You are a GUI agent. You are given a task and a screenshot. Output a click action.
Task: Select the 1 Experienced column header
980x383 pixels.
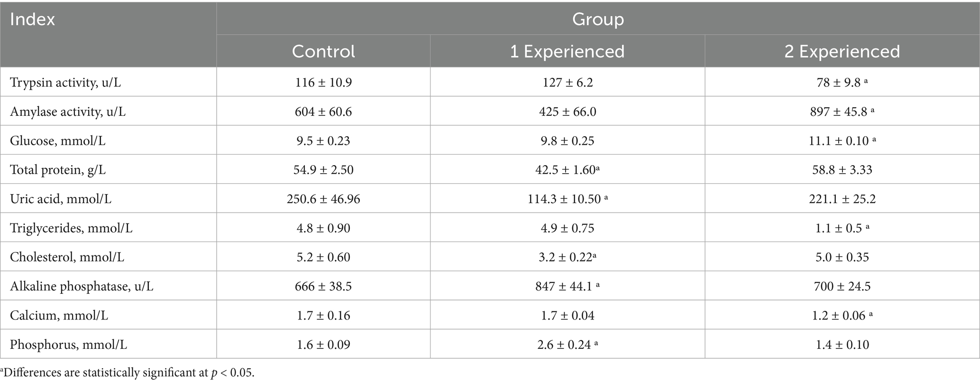567,51
